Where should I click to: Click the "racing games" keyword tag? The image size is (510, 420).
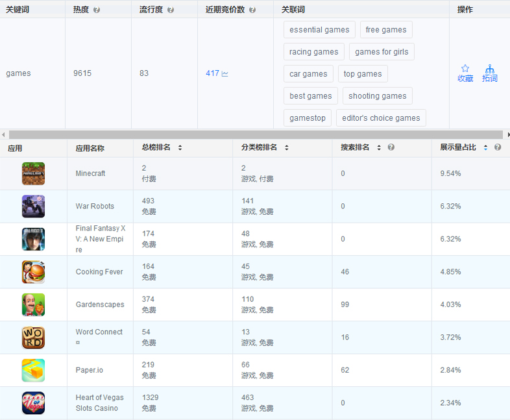point(314,52)
